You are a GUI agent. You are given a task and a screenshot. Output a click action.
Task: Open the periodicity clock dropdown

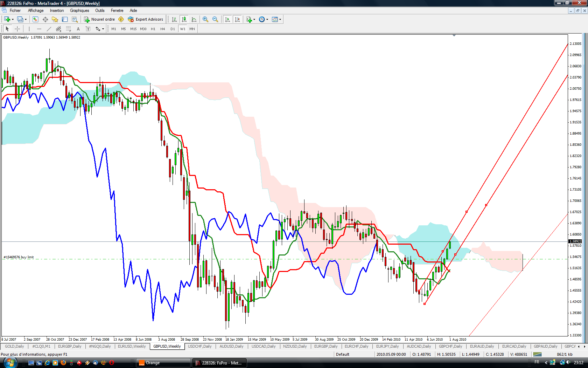(x=267, y=19)
